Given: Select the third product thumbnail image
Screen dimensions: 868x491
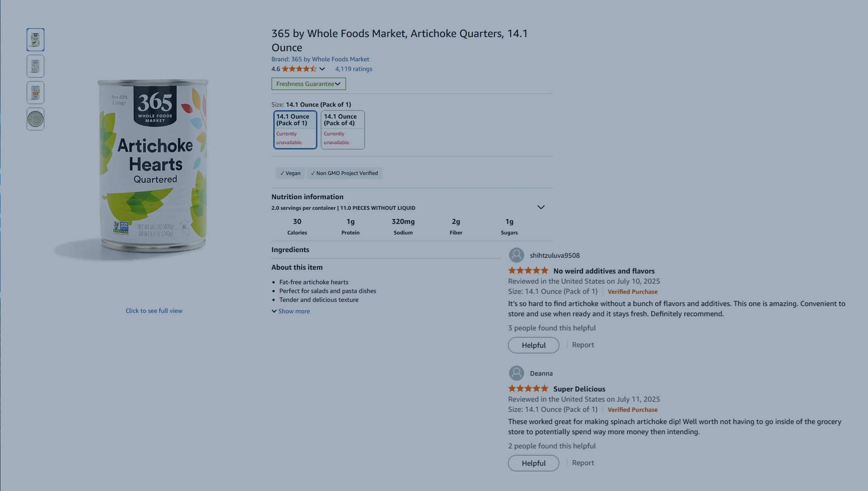Looking at the screenshot, I should [35, 93].
